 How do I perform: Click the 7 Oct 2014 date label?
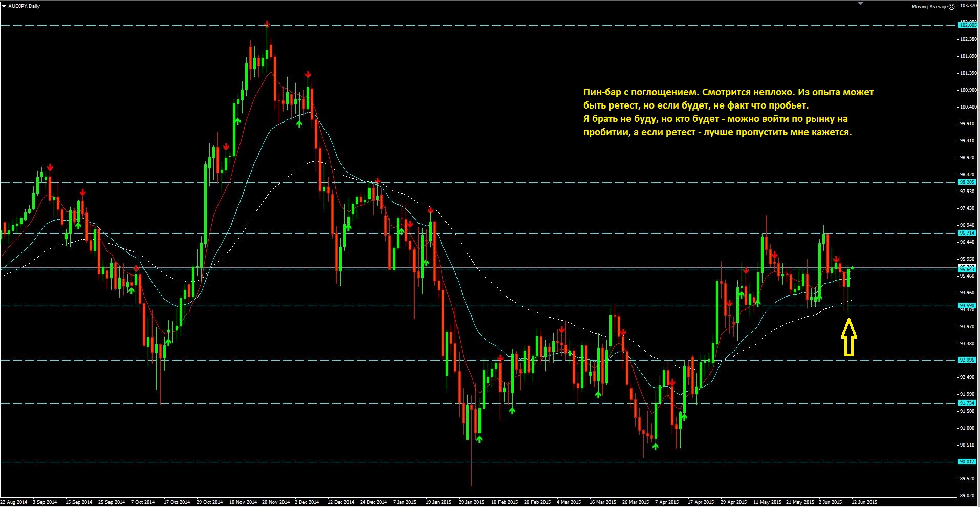[143, 502]
